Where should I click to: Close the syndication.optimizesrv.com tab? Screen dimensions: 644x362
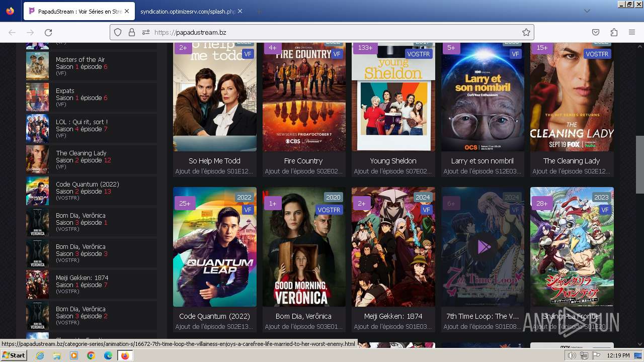coord(241,11)
